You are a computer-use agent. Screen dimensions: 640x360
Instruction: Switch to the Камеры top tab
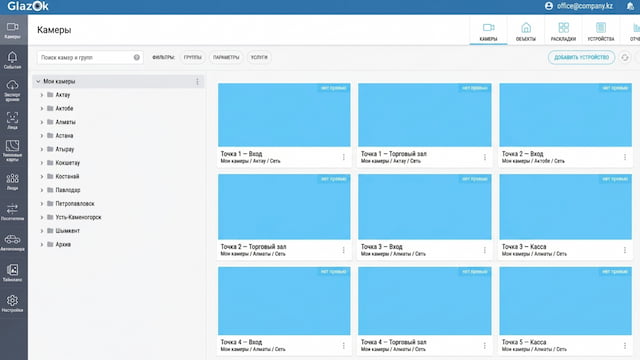point(488,31)
